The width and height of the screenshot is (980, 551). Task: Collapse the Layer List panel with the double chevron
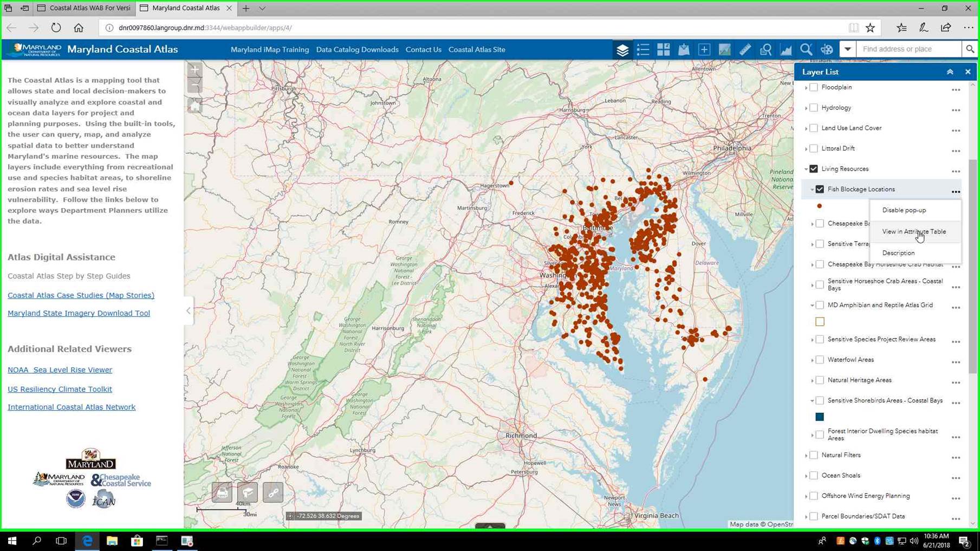[x=950, y=72]
